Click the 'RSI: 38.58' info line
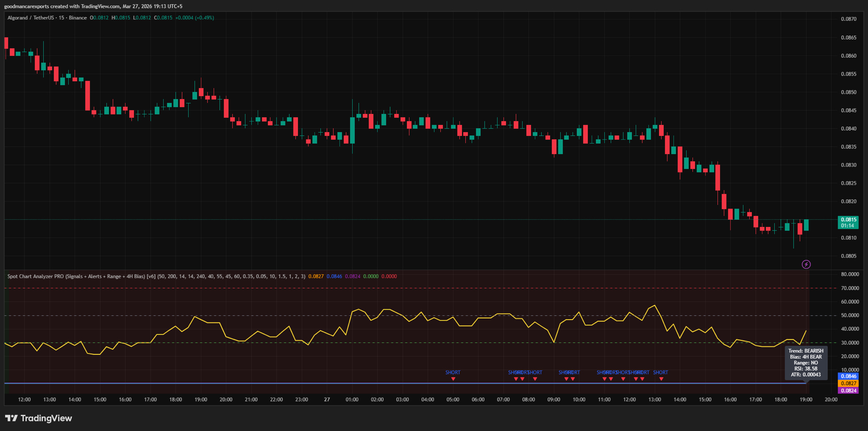 pyautogui.click(x=806, y=369)
